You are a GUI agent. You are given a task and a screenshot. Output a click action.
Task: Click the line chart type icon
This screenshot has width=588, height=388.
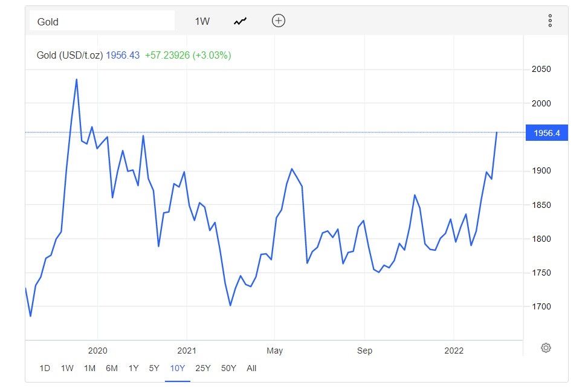(x=241, y=21)
